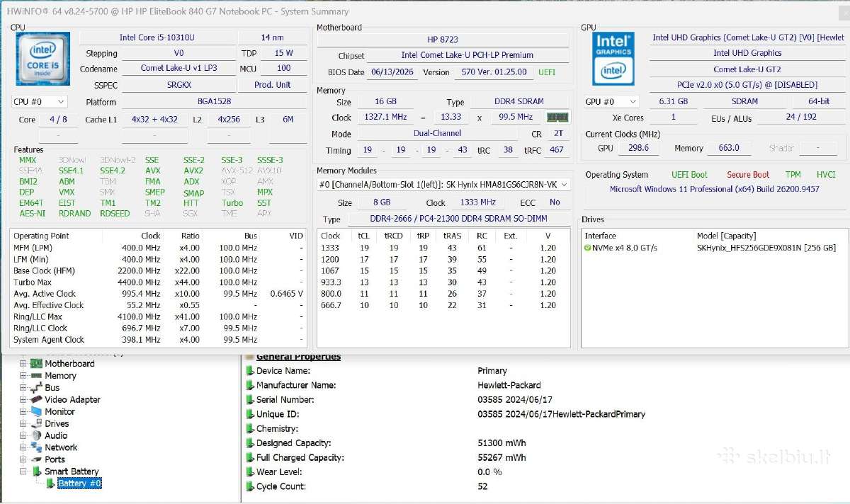Click the HP 8723 motherboard field
Image resolution: width=850 pixels, height=504 pixels.
(443, 40)
